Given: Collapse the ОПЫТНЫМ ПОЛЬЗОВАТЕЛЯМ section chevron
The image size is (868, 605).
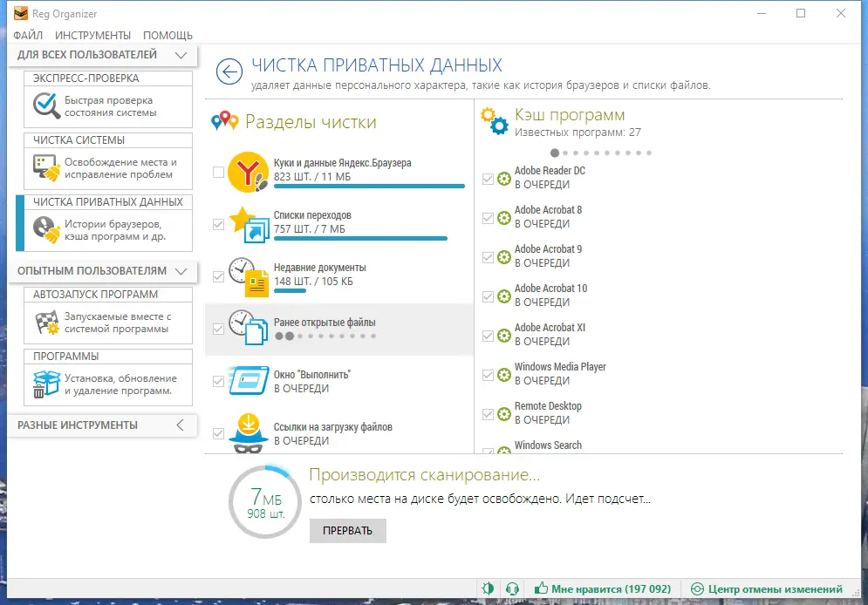Looking at the screenshot, I should tap(181, 271).
